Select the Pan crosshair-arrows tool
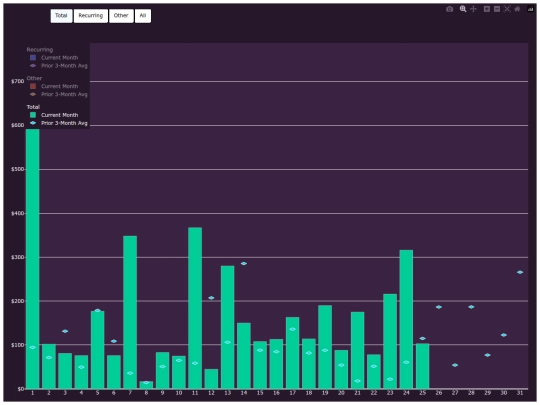 [473, 9]
